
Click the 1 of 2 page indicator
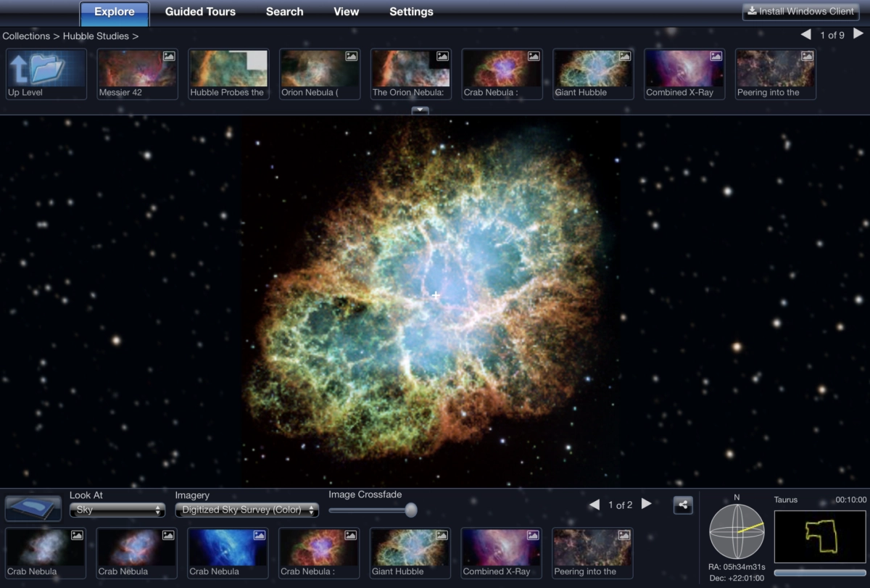(620, 505)
